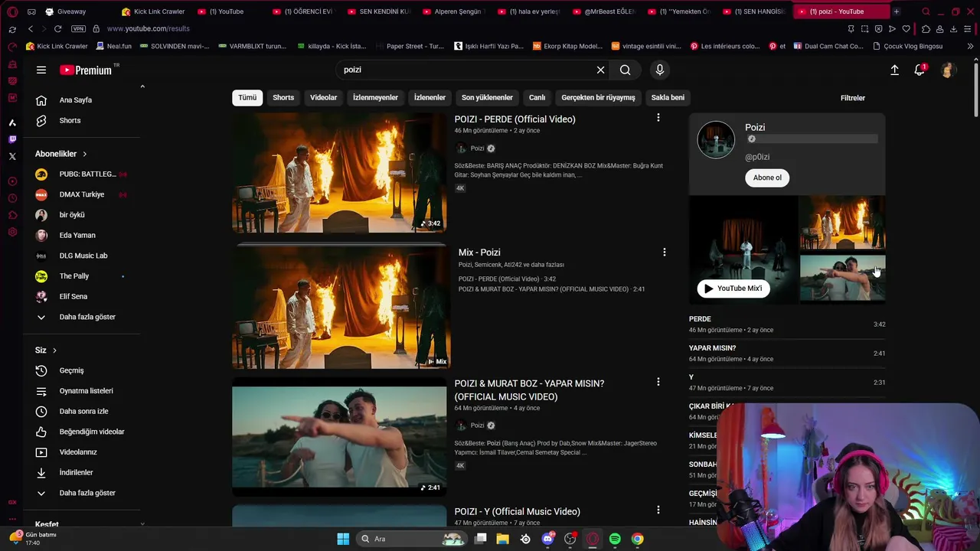Open Chrome from the taskbar
980x551 pixels.
[637, 539]
